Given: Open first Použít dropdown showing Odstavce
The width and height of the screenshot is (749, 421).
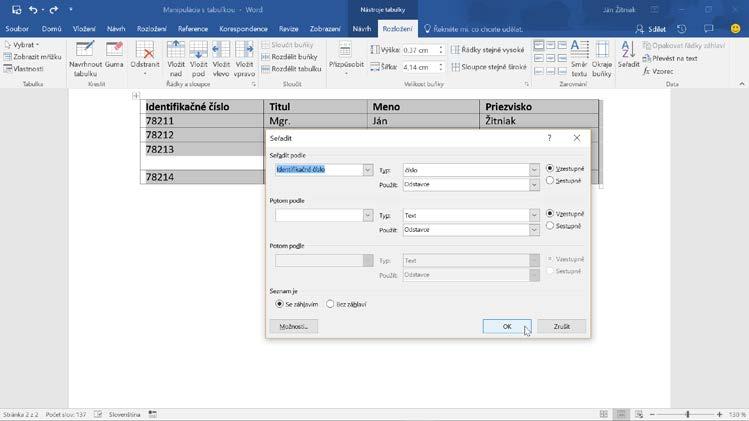Looking at the screenshot, I should pos(534,184).
